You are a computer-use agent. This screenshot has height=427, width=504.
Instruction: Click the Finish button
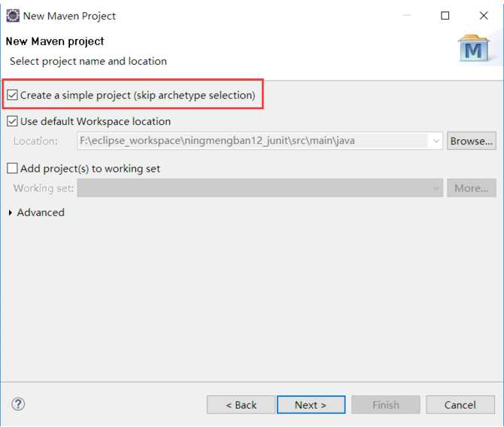pyautogui.click(x=386, y=405)
